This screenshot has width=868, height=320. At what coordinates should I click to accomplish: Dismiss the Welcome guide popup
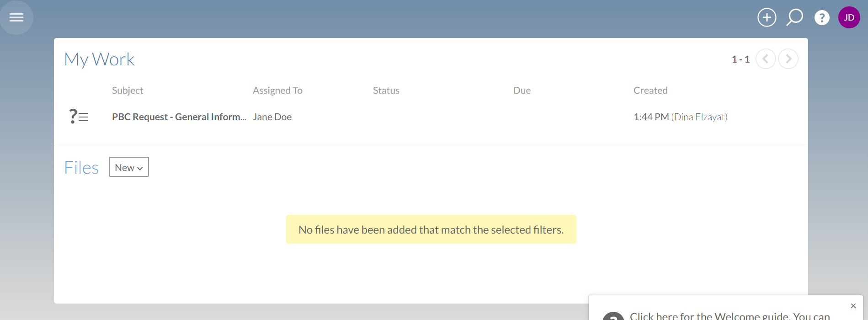853,306
